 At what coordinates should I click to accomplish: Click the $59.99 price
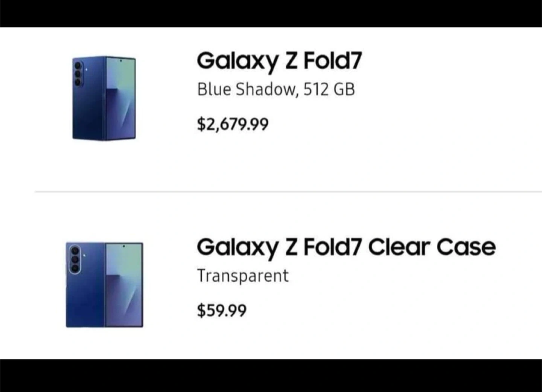(222, 311)
